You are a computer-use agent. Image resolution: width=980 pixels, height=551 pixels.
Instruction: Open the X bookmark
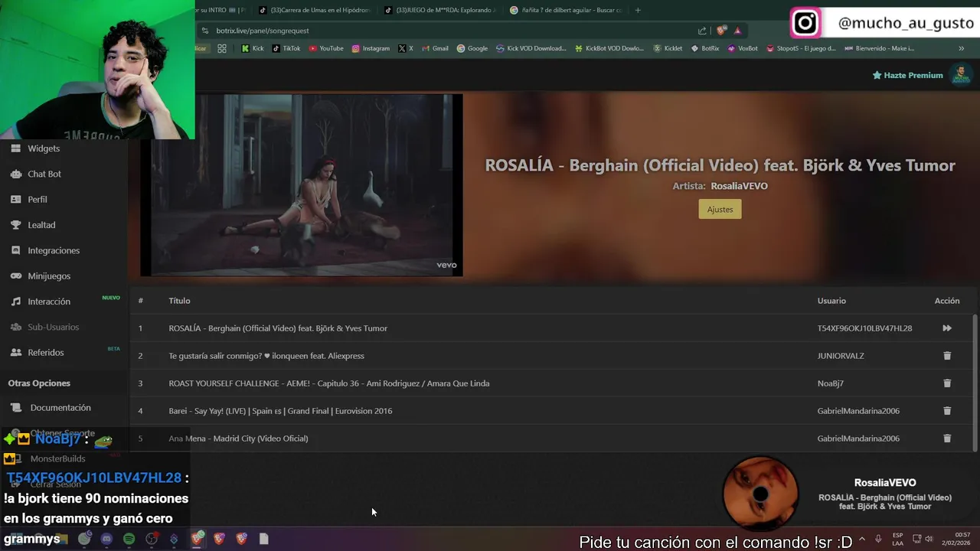[x=406, y=48]
